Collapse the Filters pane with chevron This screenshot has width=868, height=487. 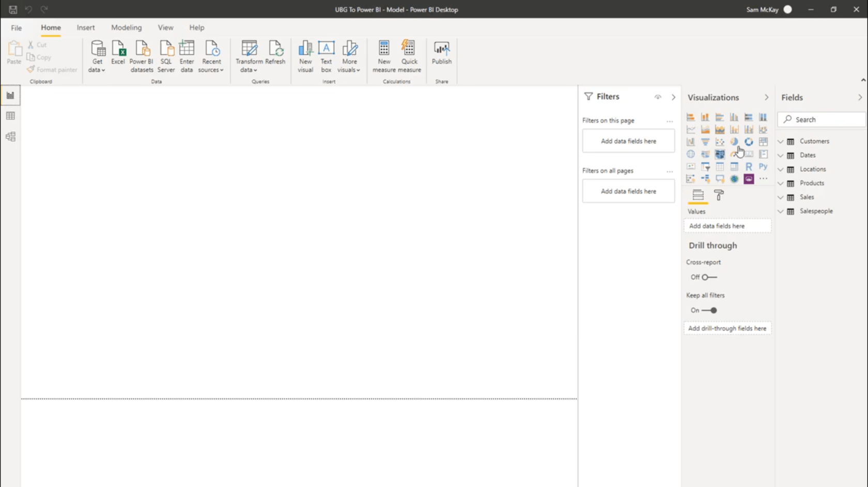pyautogui.click(x=673, y=97)
